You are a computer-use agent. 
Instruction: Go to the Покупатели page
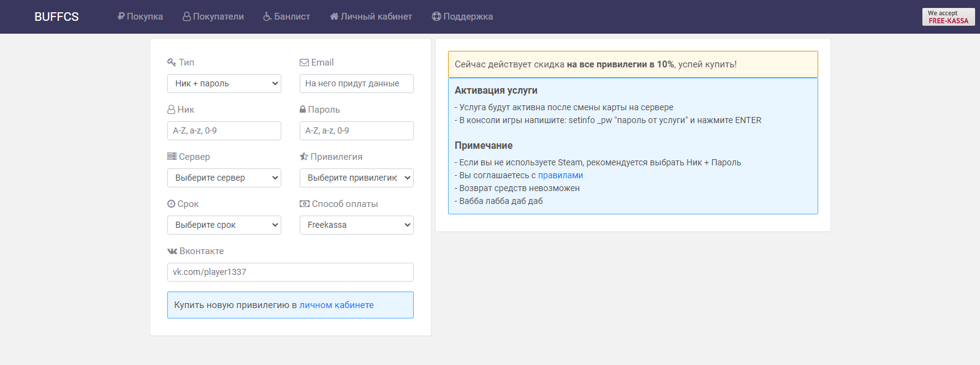(213, 17)
